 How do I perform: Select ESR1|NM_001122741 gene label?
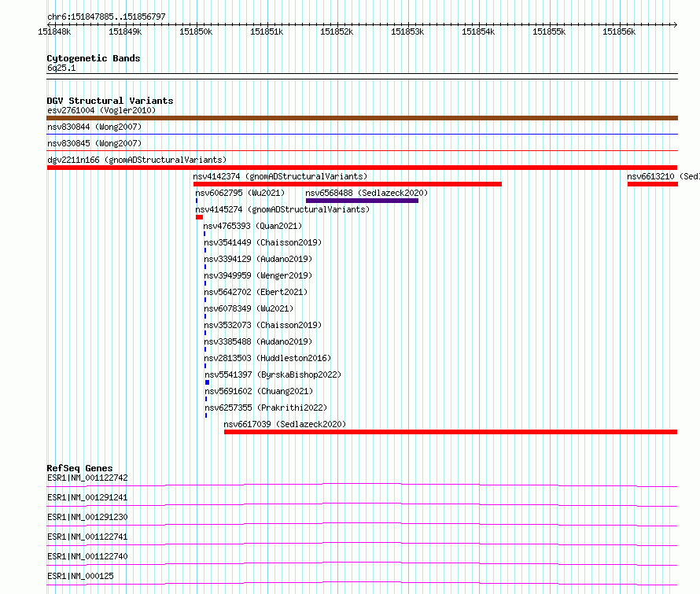click(x=87, y=537)
